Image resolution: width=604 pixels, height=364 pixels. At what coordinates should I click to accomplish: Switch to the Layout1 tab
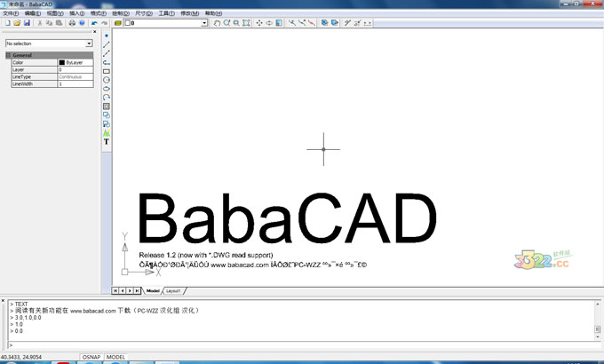173,291
